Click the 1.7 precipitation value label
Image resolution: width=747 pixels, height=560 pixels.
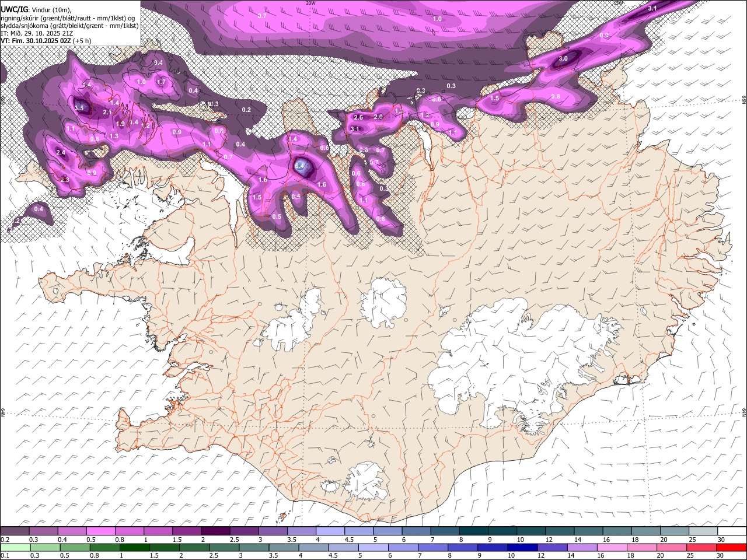point(162,82)
